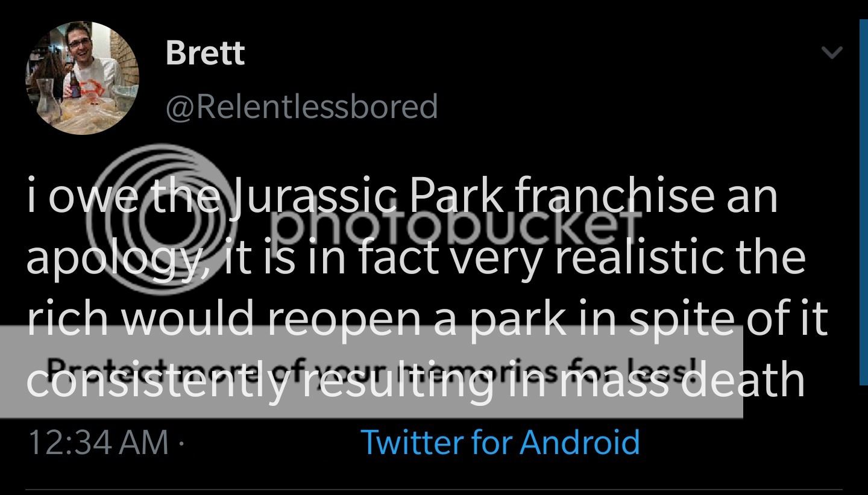Click the 12:34 AM timestamp
Screen dimensions: 868x495
point(98,442)
